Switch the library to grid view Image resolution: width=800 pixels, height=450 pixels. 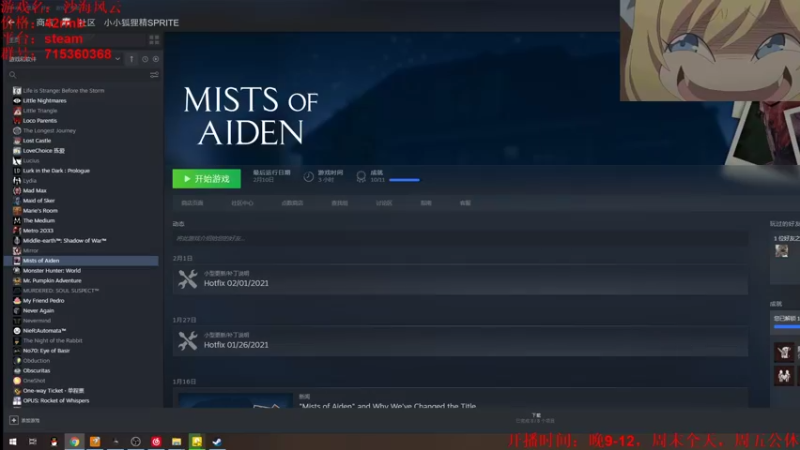[154, 39]
